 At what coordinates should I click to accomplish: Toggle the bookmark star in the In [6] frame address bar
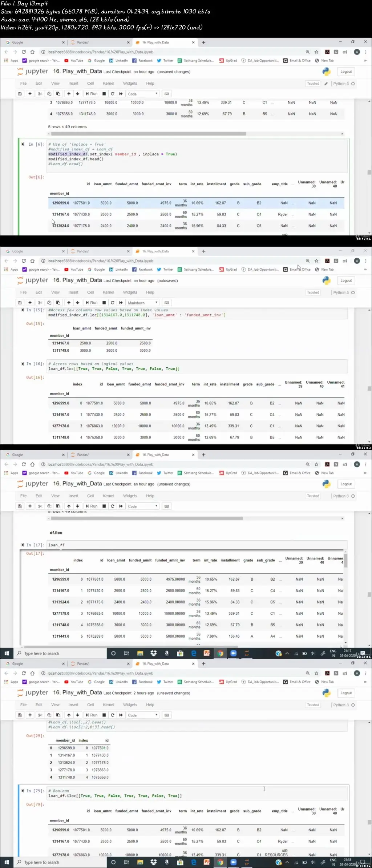pos(316,52)
